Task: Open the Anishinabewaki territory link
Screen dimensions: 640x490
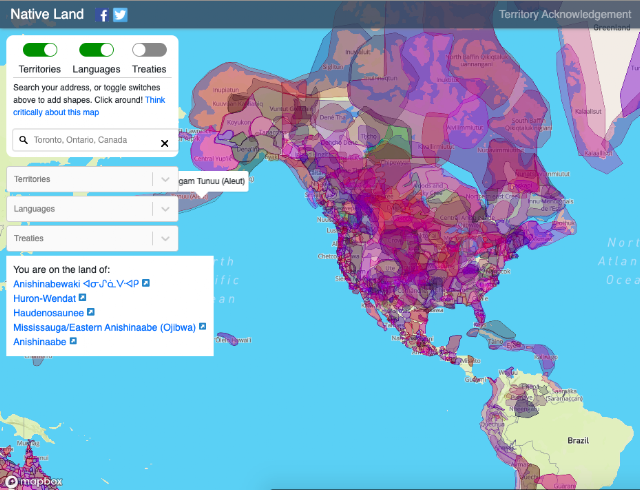Action: pyautogui.click(x=76, y=283)
